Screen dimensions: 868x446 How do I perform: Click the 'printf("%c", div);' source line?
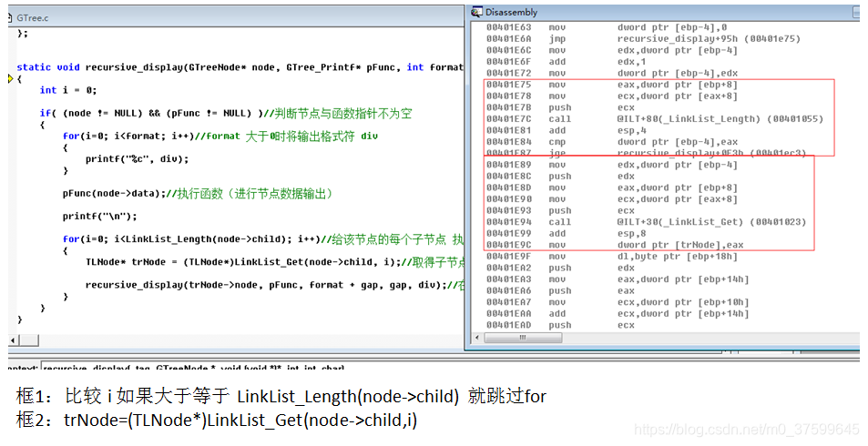click(137, 158)
